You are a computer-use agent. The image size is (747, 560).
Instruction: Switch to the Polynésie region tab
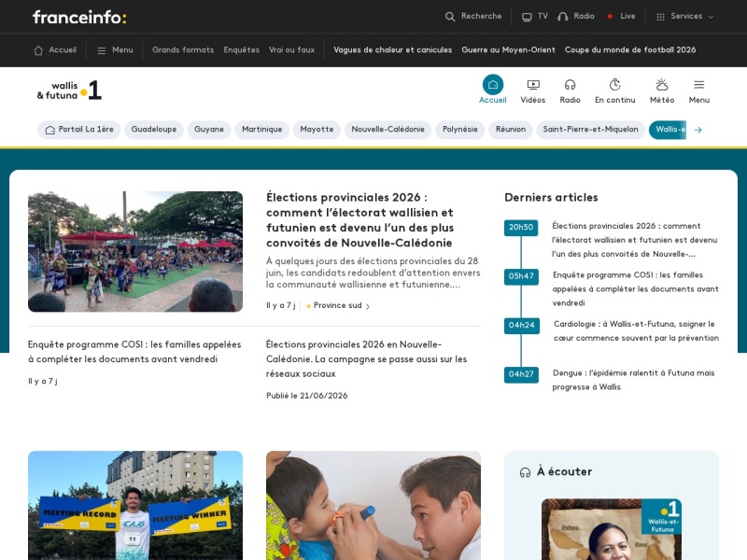tap(459, 130)
